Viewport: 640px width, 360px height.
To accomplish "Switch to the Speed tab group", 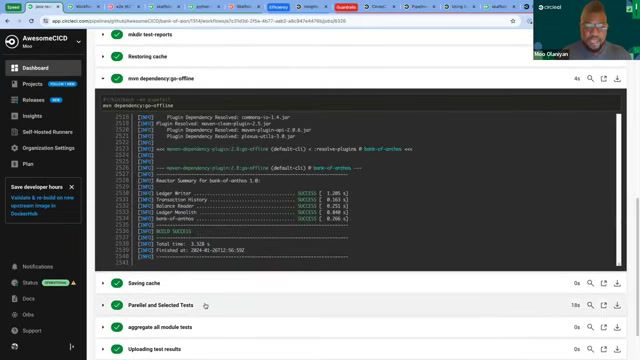I will [13, 7].
